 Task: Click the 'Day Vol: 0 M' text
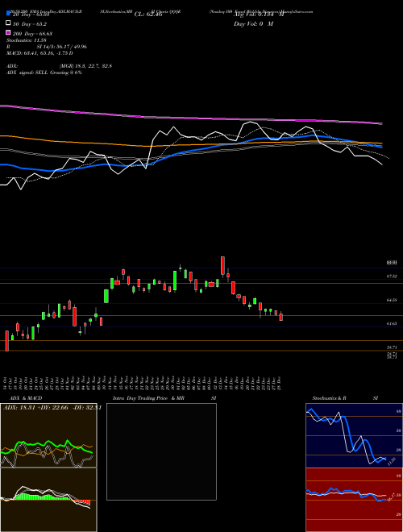(x=253, y=23)
